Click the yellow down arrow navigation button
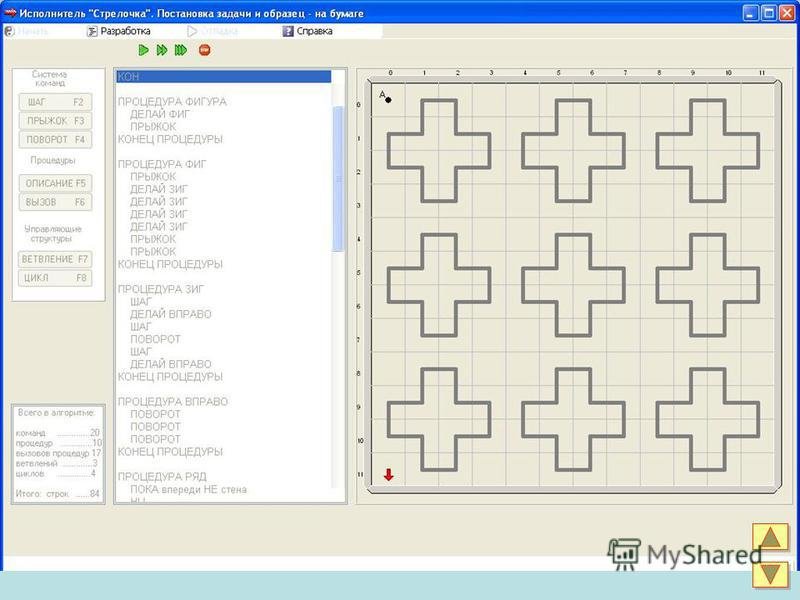The image size is (800, 600). click(x=771, y=574)
